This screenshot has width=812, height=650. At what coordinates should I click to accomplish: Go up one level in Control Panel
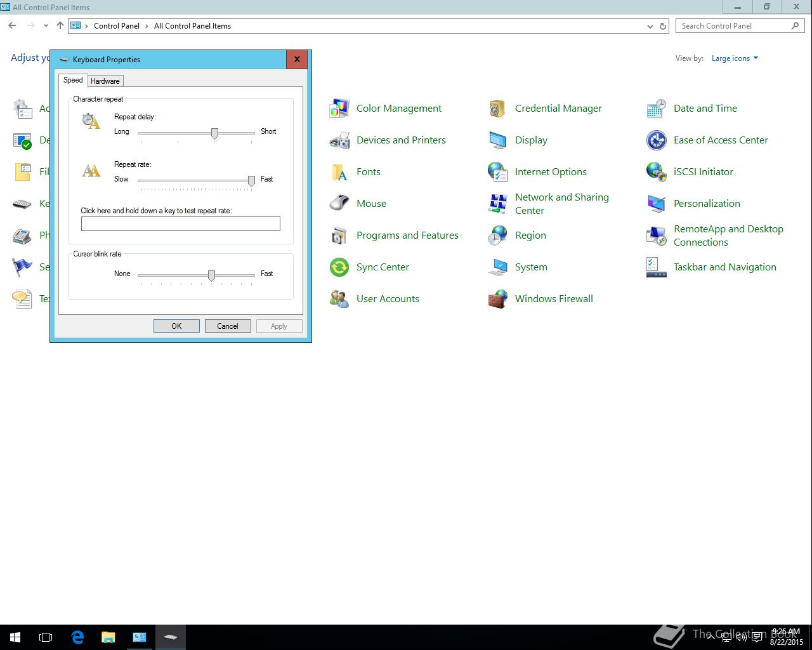click(60, 26)
